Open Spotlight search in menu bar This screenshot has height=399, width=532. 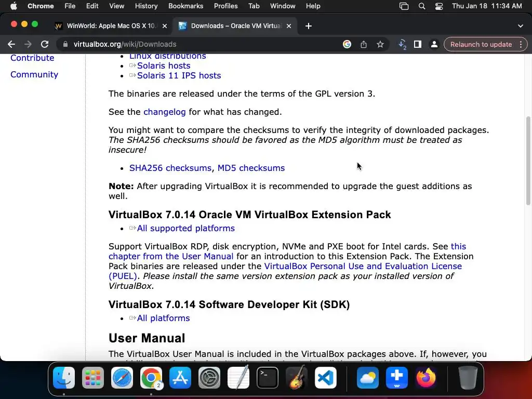point(422,6)
